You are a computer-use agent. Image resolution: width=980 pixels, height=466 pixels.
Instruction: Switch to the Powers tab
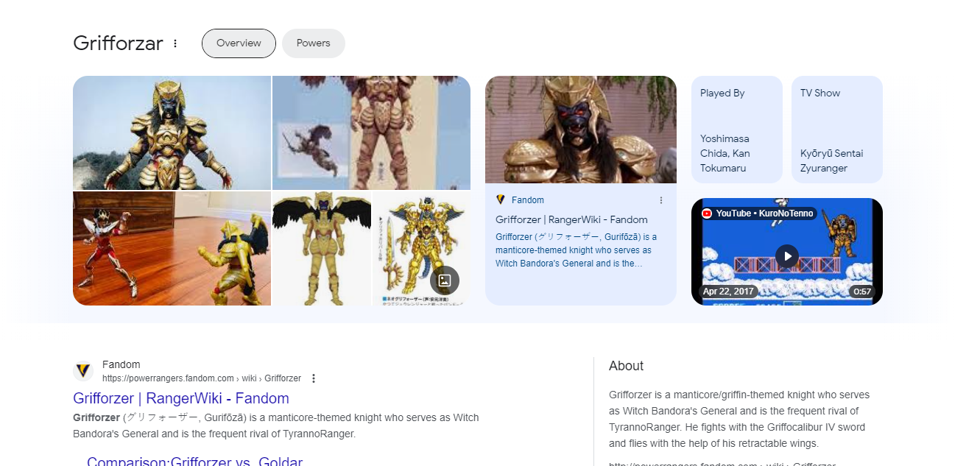(314, 43)
